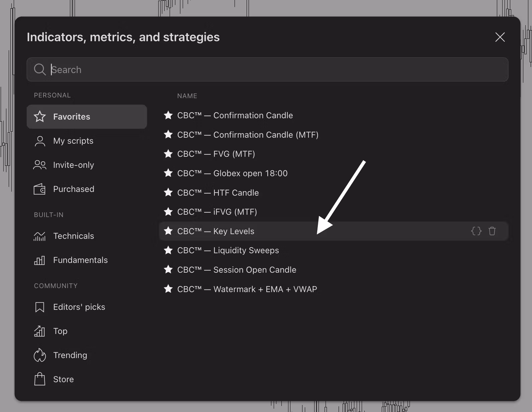Close the Indicators dialog
Viewport: 532px width, 412px height.
click(x=500, y=37)
